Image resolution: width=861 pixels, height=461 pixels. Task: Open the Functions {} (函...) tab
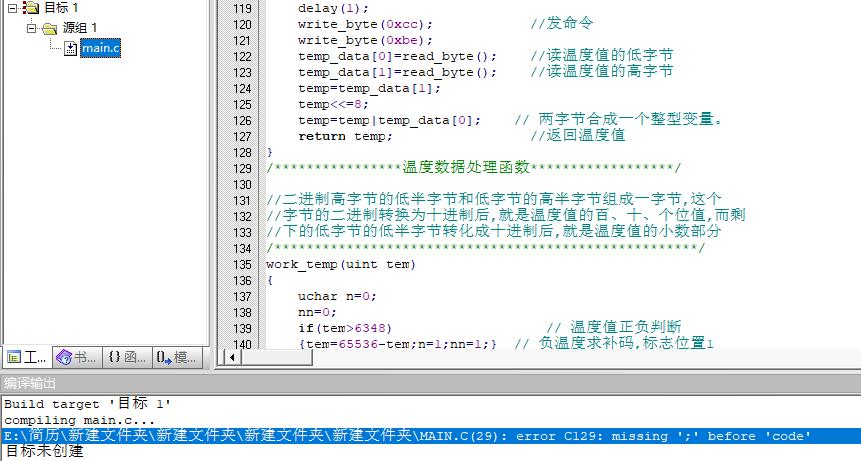pos(127,357)
